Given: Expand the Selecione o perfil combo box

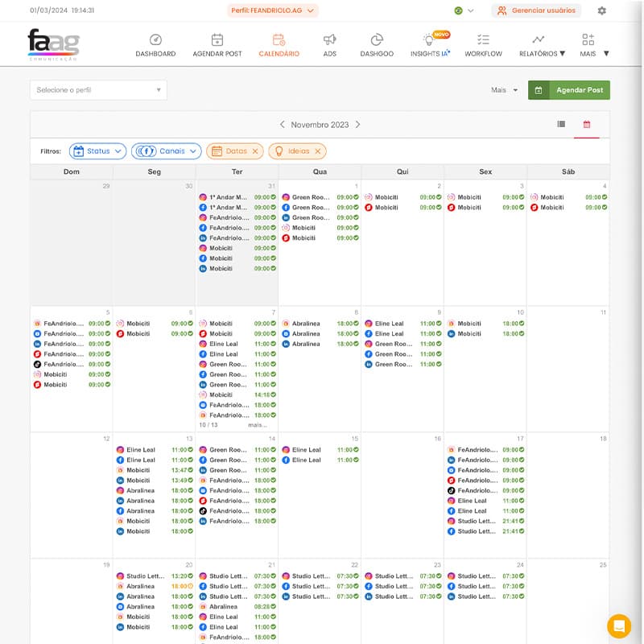Looking at the screenshot, I should [98, 90].
